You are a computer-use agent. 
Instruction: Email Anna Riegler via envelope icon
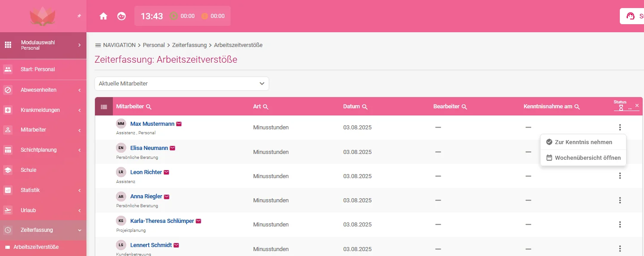[167, 196]
